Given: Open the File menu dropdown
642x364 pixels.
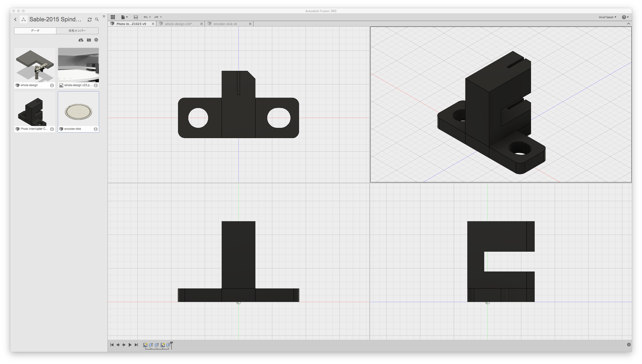Looking at the screenshot, I should coord(124,17).
